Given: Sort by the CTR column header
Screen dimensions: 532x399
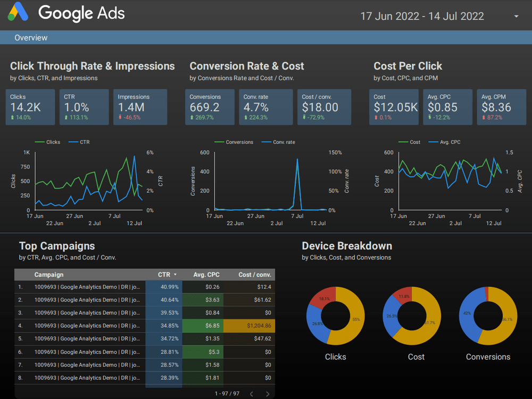Looking at the screenshot, I should (164, 275).
